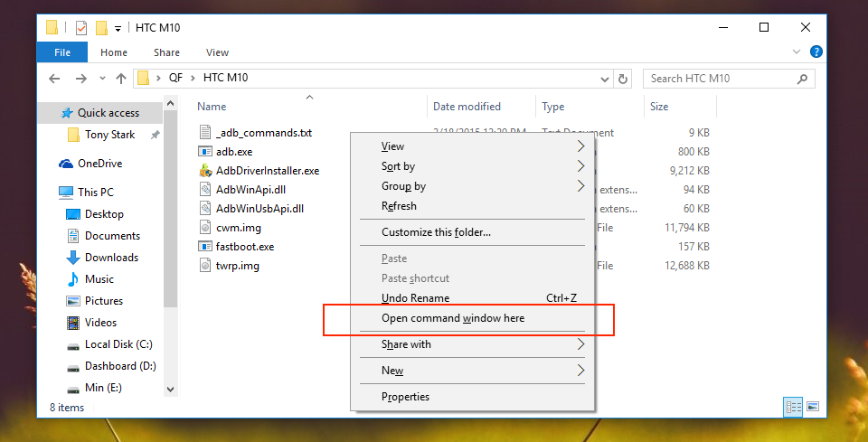Go up one folder level
The image size is (868, 442).
tap(120, 79)
